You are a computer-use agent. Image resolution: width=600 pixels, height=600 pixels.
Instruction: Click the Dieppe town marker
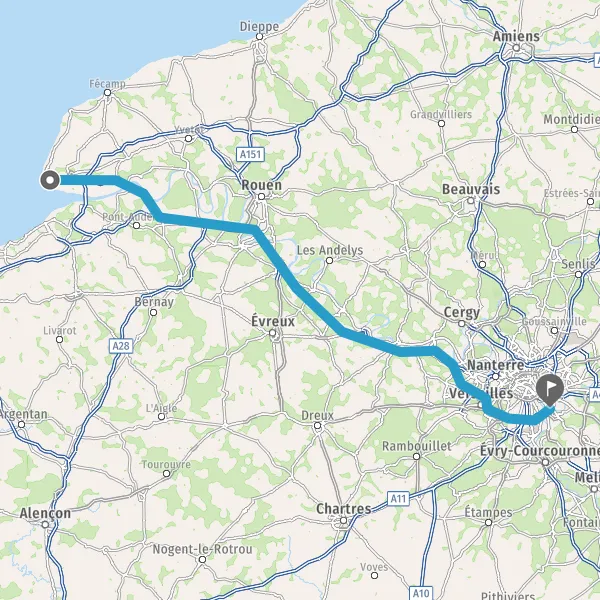tap(259, 37)
